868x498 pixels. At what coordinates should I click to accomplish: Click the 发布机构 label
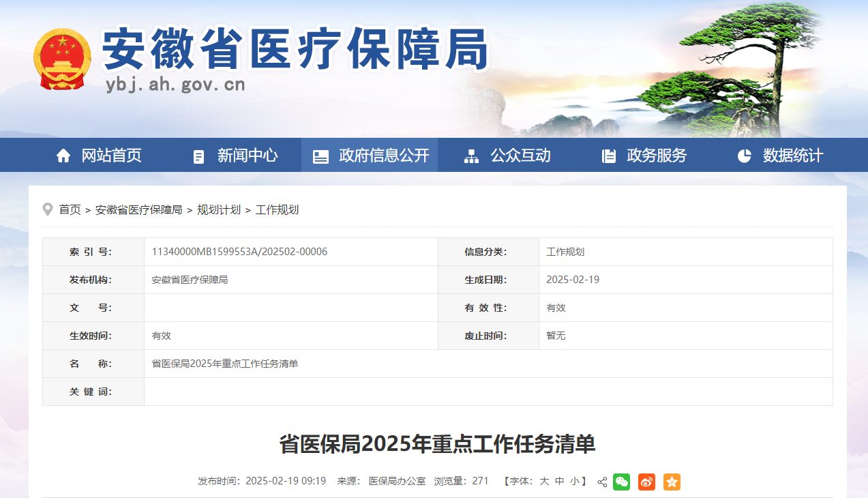91,280
